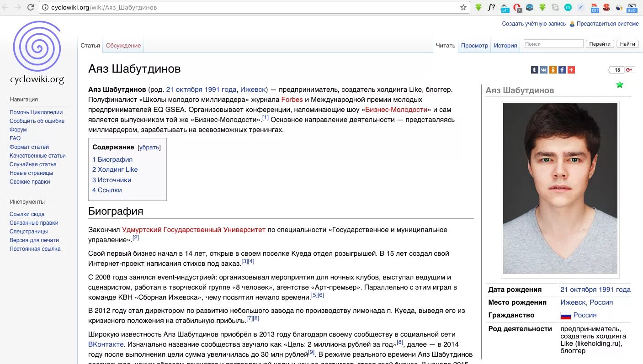Image resolution: width=643 pixels, height=364 pixels.
Task: Open the extension with the 950 badge
Action: point(632,8)
